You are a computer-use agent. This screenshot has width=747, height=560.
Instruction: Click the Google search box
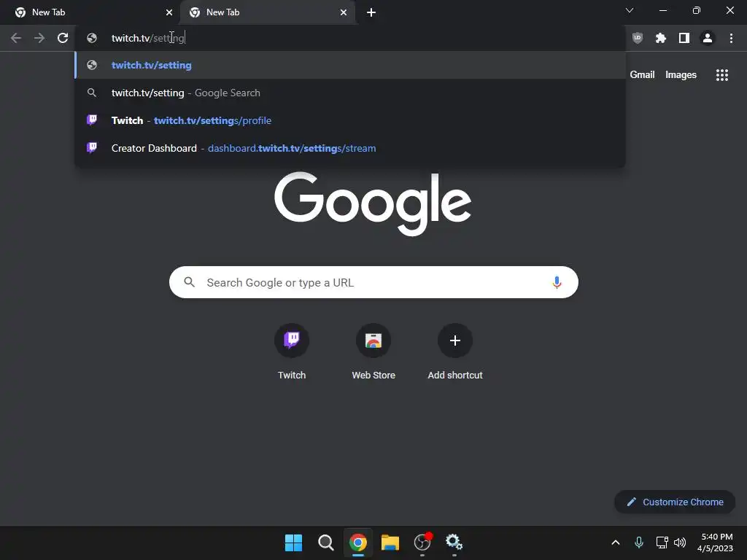(x=373, y=282)
